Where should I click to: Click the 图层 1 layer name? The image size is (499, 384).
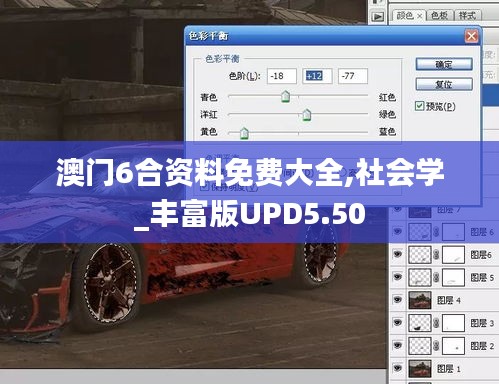pos(449,369)
